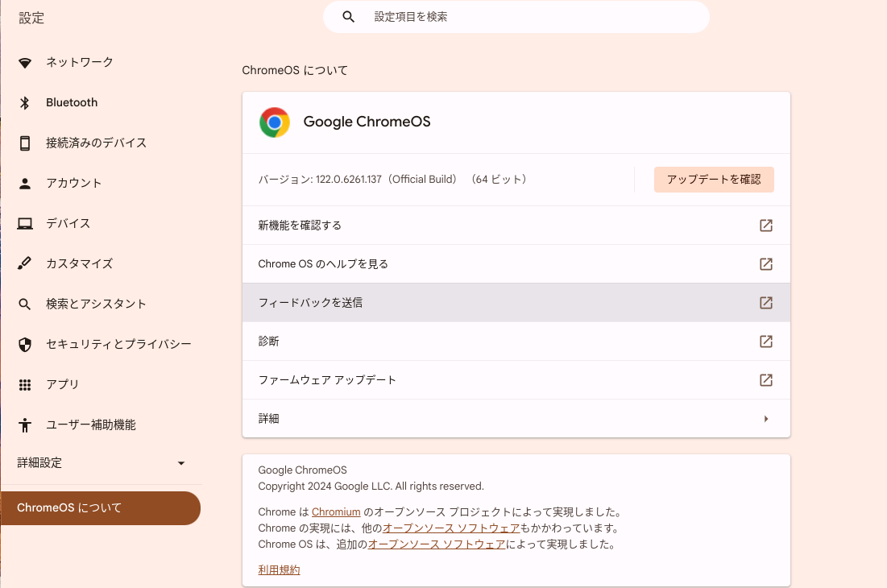Open the ネットワーク settings section
The image size is (887, 588).
tap(80, 62)
